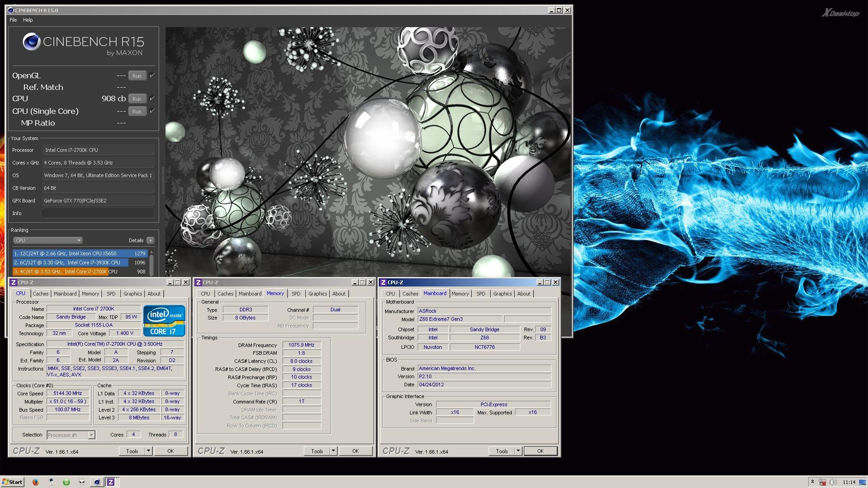
Task: Click the CPU-Z title icon in Memory window
Action: pyautogui.click(x=198, y=282)
